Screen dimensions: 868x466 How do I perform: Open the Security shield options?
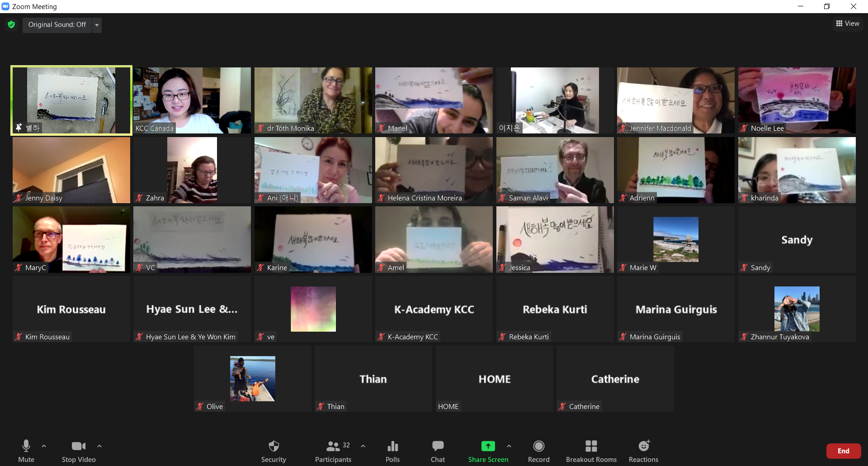click(274, 451)
